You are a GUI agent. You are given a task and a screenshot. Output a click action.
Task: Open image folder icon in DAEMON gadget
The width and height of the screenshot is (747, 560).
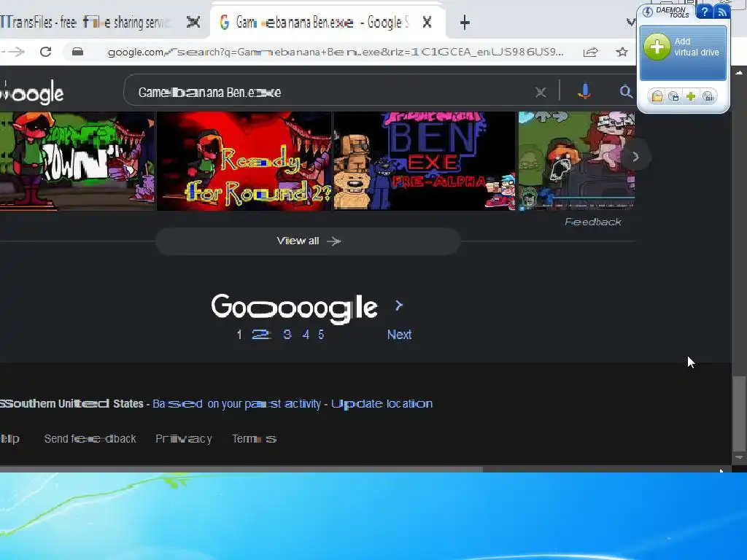pos(657,97)
